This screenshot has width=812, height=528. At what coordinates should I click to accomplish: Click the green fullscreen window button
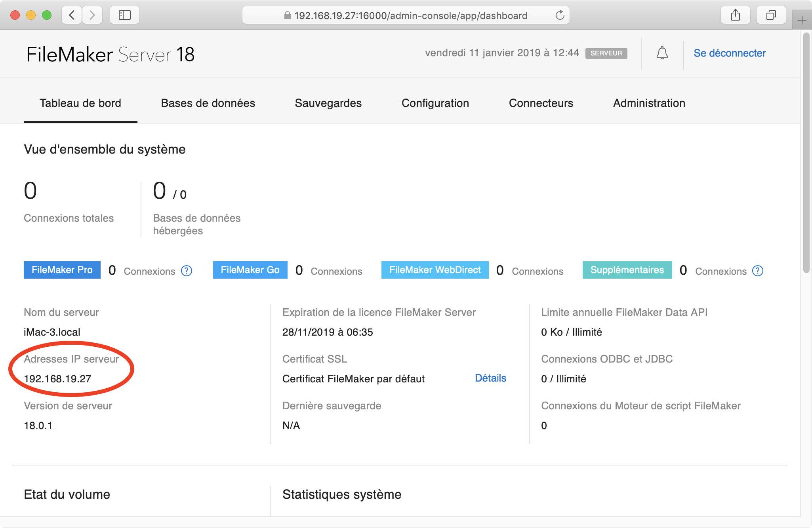[x=47, y=15]
